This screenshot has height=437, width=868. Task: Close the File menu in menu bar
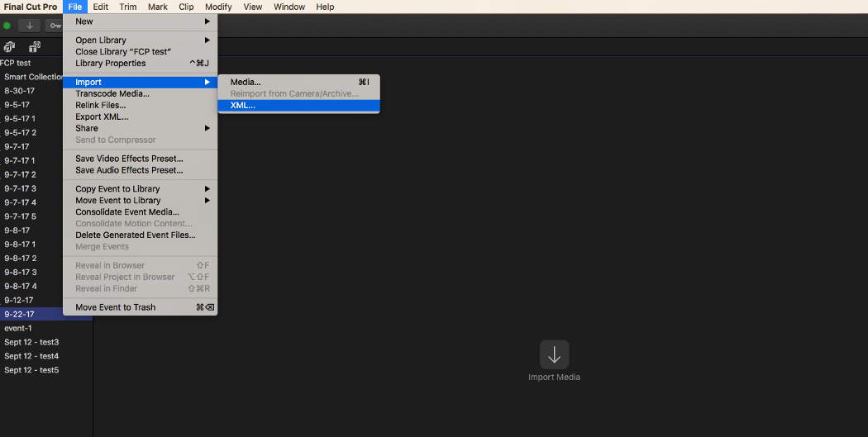74,7
